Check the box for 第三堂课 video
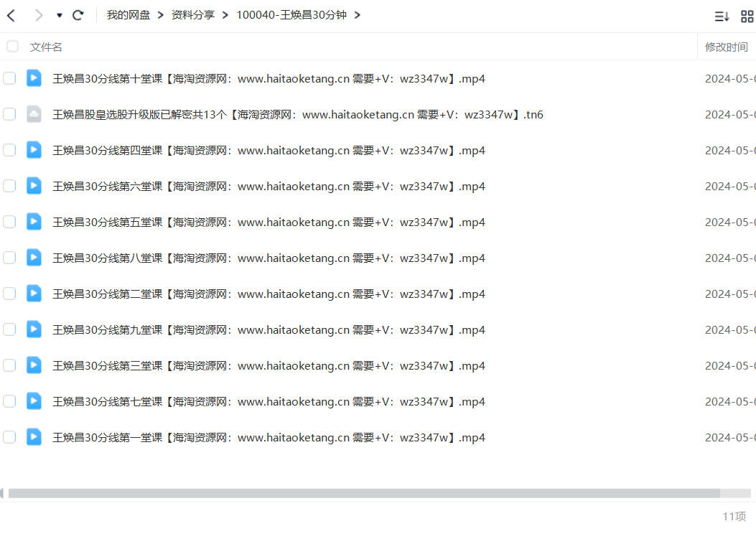This screenshot has height=534, width=756. point(9,365)
